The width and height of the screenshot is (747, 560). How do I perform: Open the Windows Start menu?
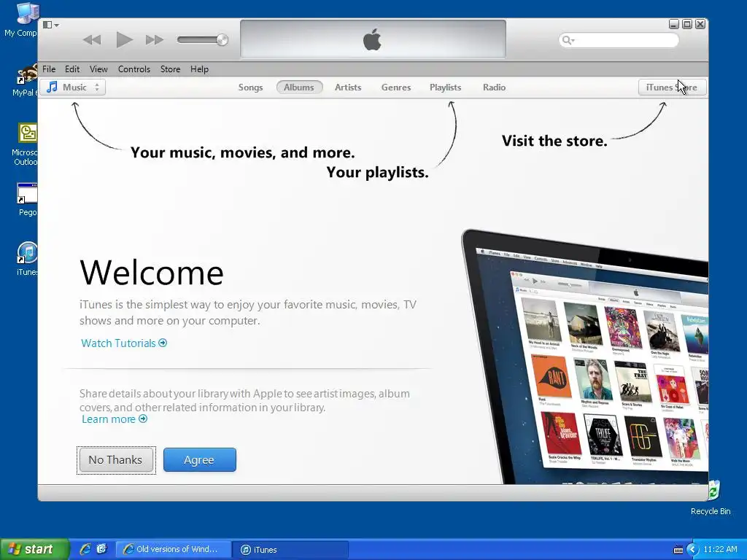34,549
